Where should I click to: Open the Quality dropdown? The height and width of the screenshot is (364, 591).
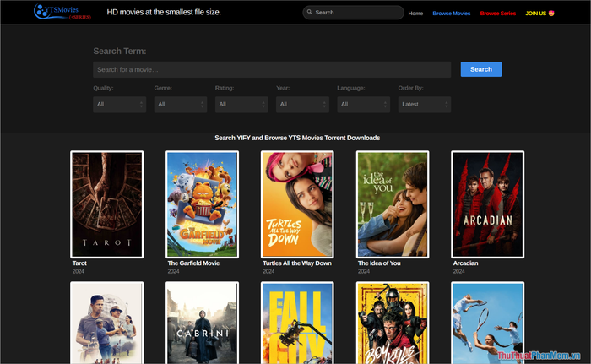(119, 105)
